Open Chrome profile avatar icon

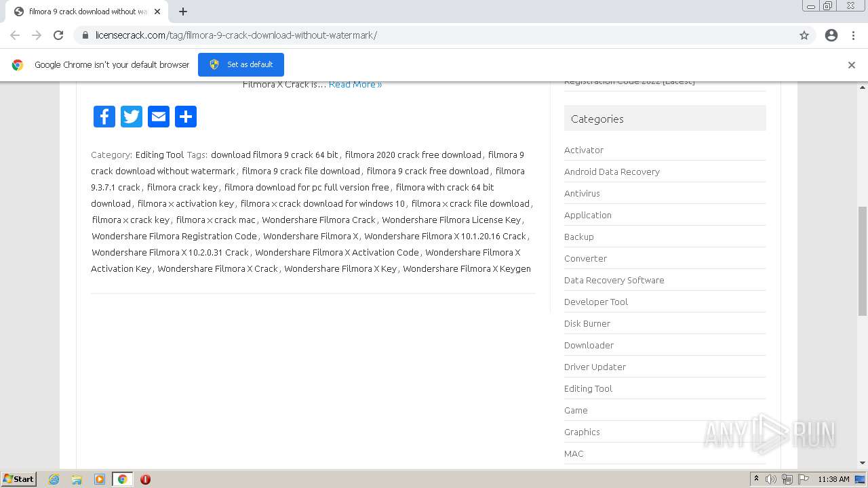[x=831, y=35]
